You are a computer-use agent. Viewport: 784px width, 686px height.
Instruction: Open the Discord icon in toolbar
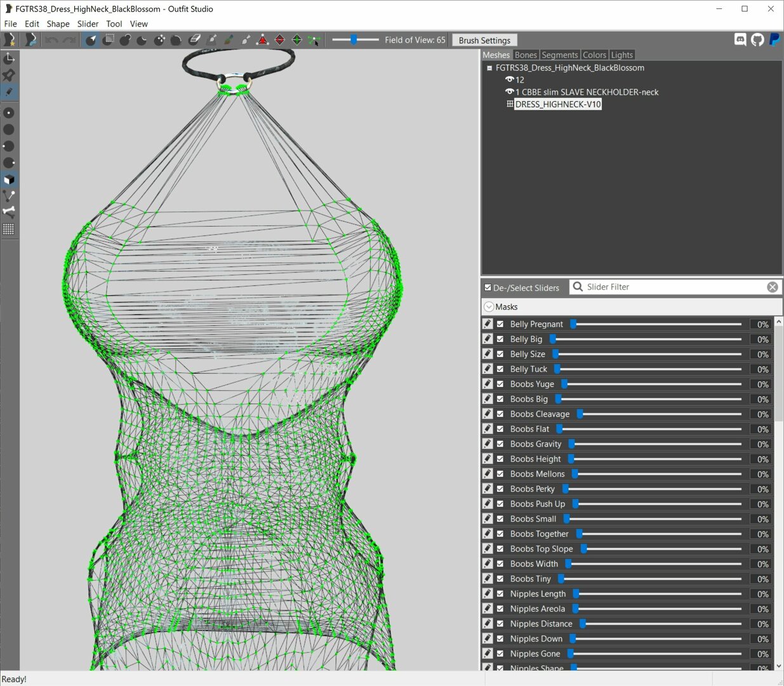[x=740, y=39]
